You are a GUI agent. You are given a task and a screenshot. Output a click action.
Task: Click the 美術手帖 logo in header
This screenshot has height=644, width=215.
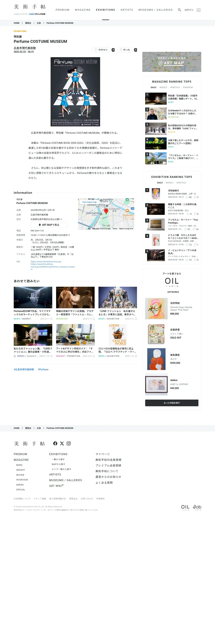click(x=29, y=7)
